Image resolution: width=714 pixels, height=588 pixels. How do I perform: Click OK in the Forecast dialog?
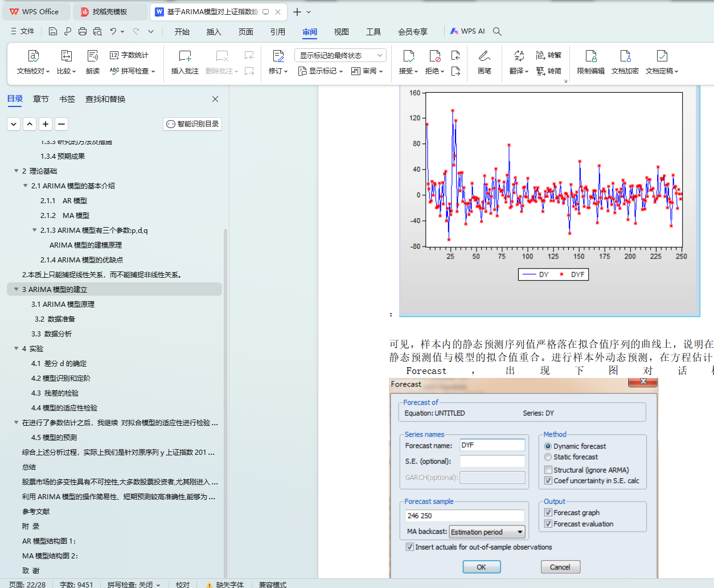point(481,567)
